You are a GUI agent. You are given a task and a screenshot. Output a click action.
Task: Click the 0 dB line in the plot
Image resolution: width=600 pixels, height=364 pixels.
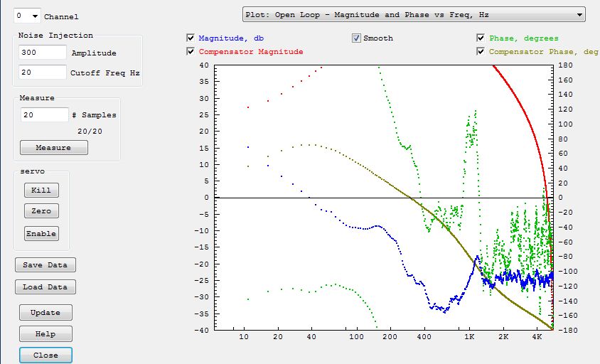click(x=355, y=198)
